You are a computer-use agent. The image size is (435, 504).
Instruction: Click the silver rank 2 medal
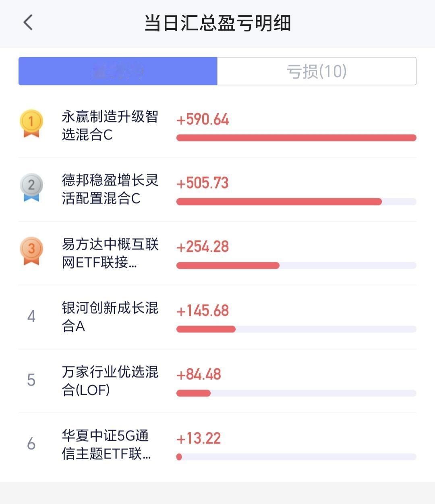tap(31, 187)
